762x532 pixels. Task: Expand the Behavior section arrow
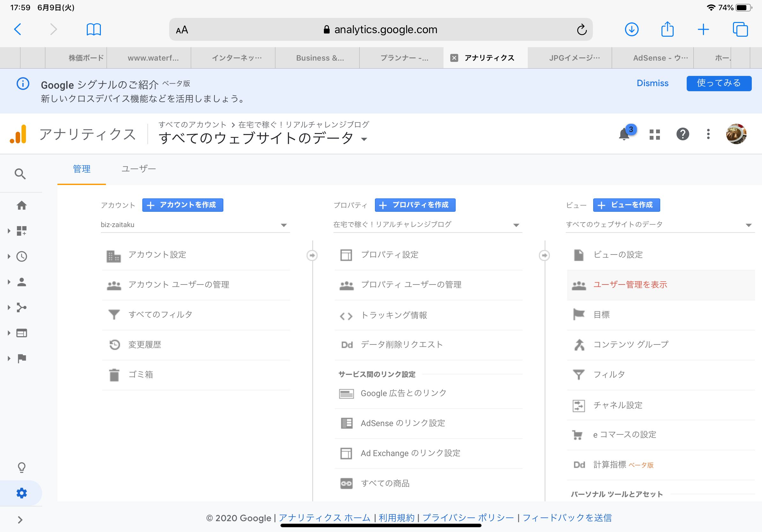click(9, 333)
